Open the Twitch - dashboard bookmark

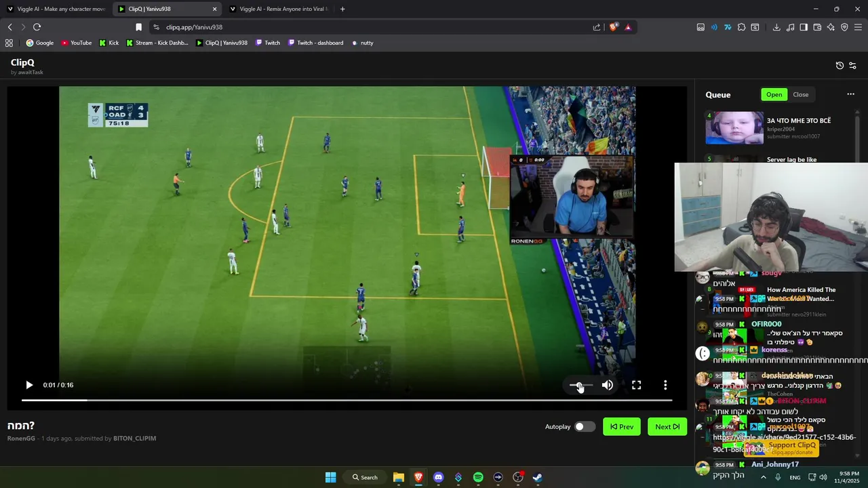(315, 43)
